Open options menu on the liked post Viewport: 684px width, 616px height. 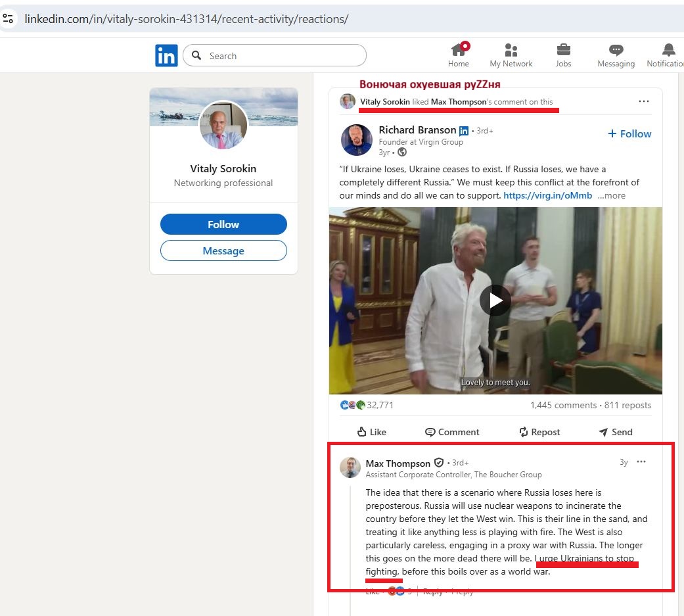pyautogui.click(x=643, y=101)
